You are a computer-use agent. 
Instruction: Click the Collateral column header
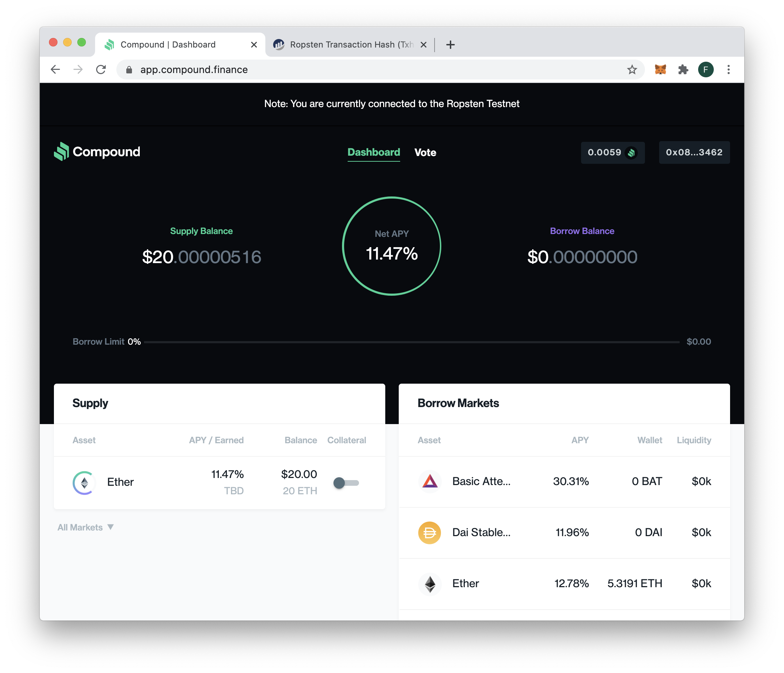(346, 440)
